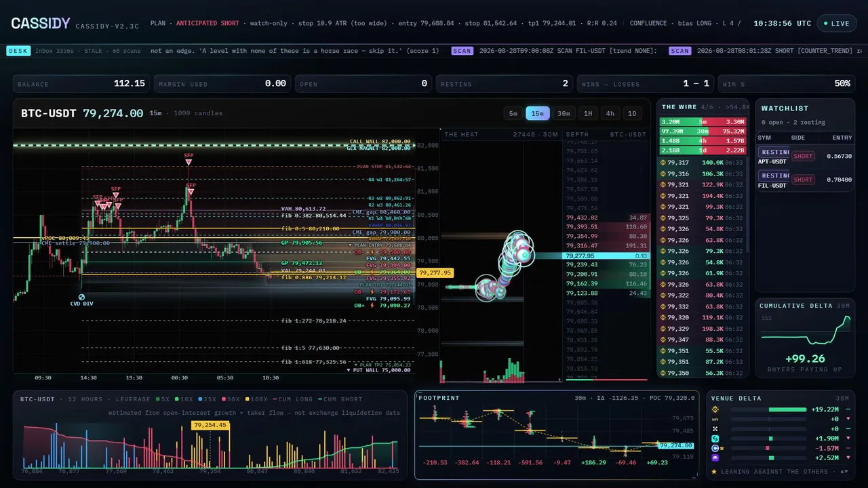Click the 5m bar in The Wire
The width and height of the screenshot is (868, 488).
point(703,122)
